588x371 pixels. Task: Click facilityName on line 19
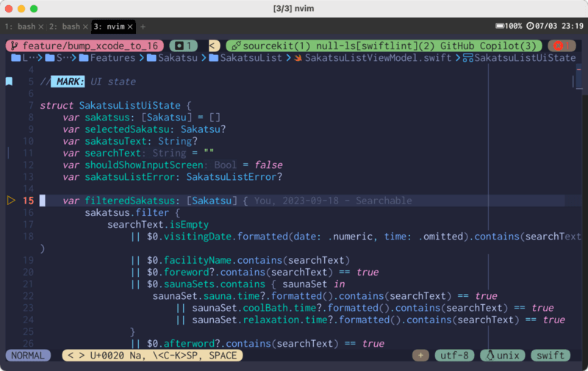(197, 260)
